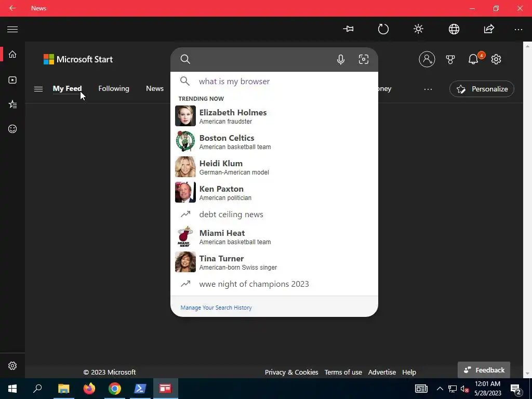This screenshot has width=532, height=399.
Task: Select 'wwe night of champions 2023' suggestion
Action: coord(274,284)
